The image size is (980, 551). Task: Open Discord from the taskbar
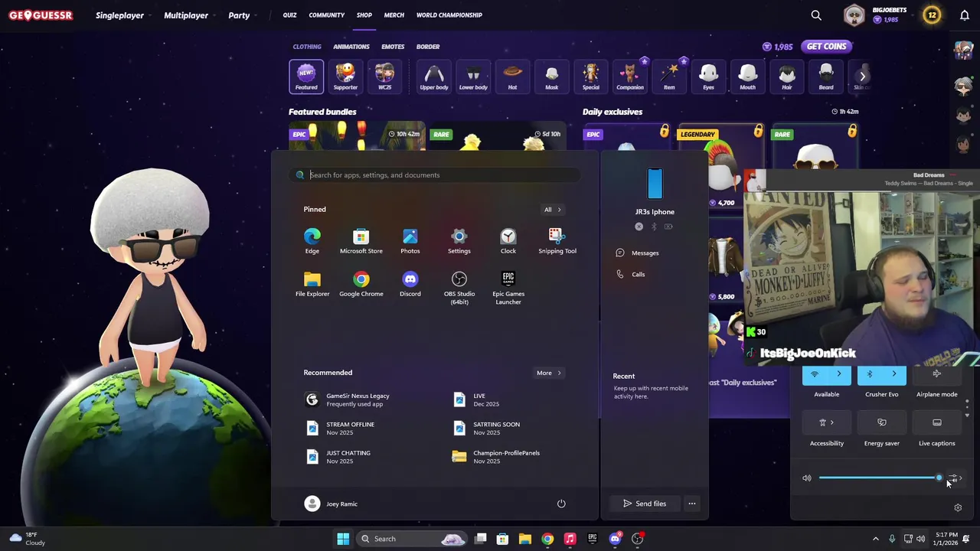tap(615, 539)
